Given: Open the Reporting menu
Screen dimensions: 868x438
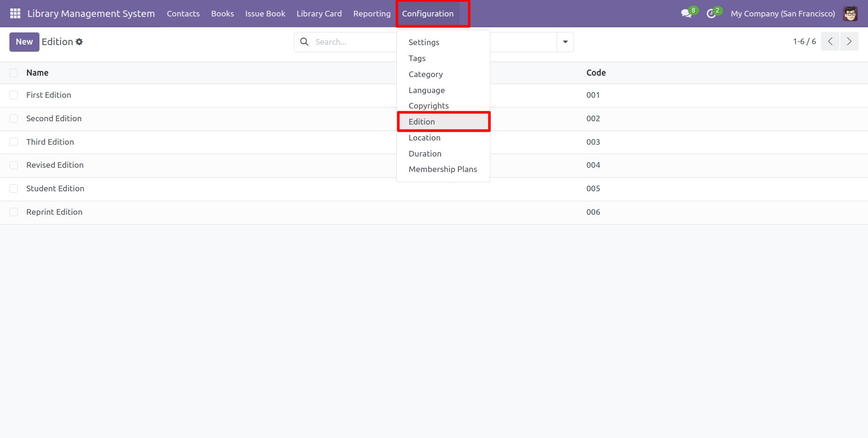Looking at the screenshot, I should coord(372,14).
